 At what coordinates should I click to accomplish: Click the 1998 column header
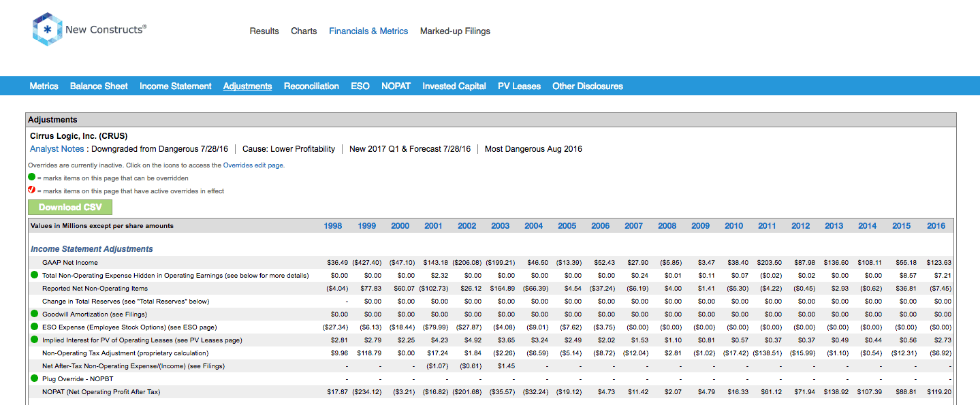pyautogui.click(x=332, y=226)
